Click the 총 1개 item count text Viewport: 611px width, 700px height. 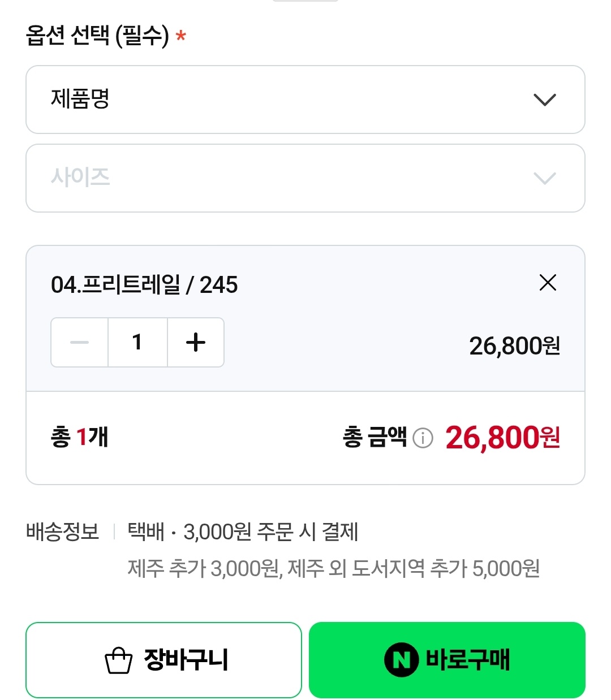tap(79, 437)
